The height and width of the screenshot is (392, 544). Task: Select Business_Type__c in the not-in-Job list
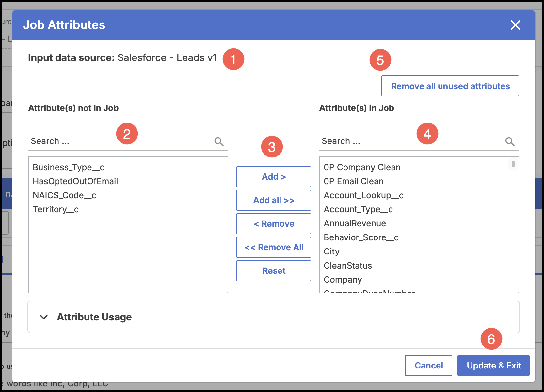point(128,167)
